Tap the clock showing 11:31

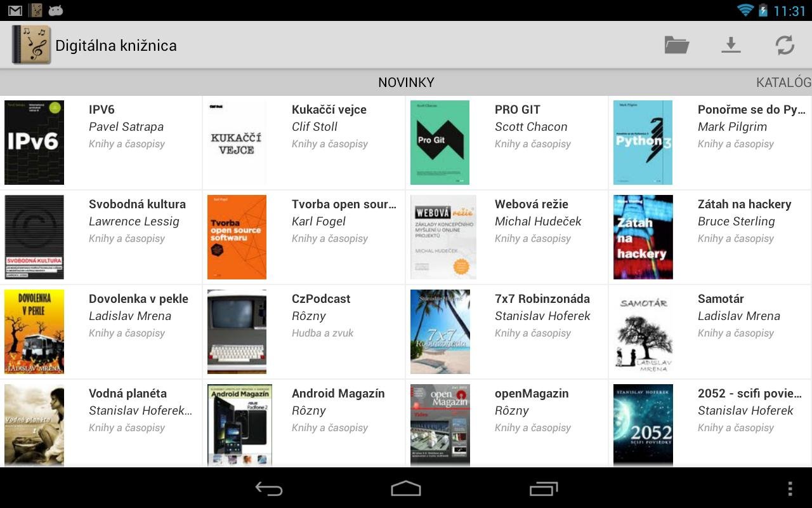pos(789,11)
